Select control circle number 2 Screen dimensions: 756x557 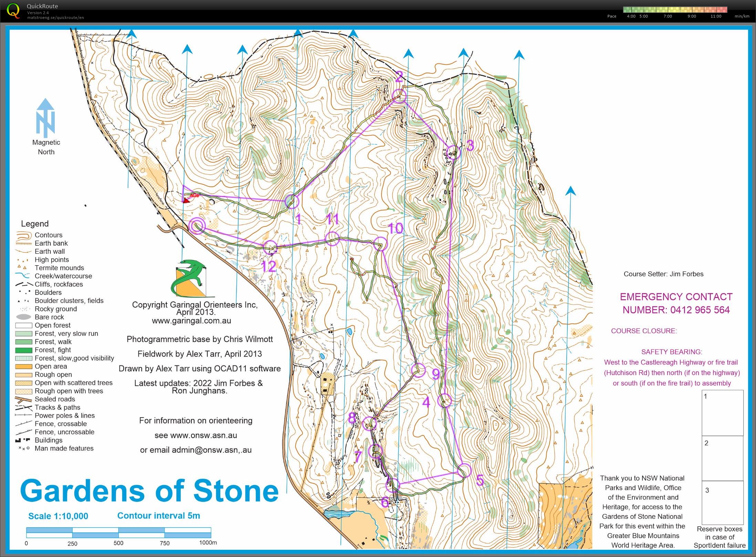click(399, 96)
